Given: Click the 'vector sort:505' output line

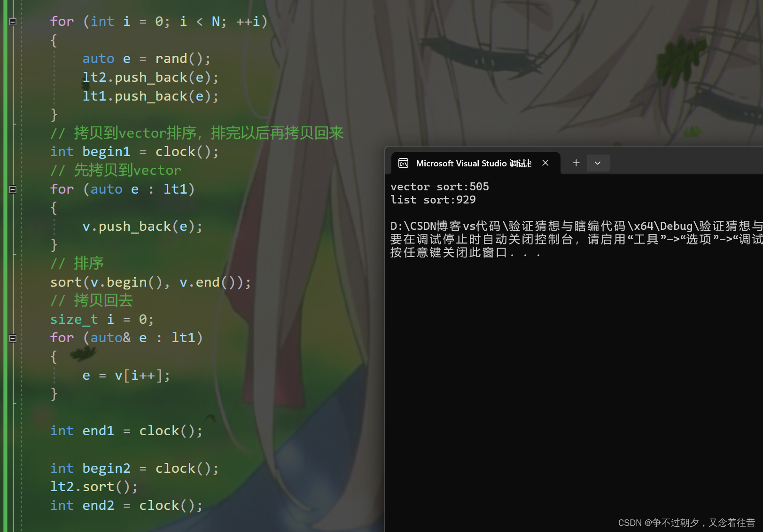Looking at the screenshot, I should pyautogui.click(x=440, y=187).
